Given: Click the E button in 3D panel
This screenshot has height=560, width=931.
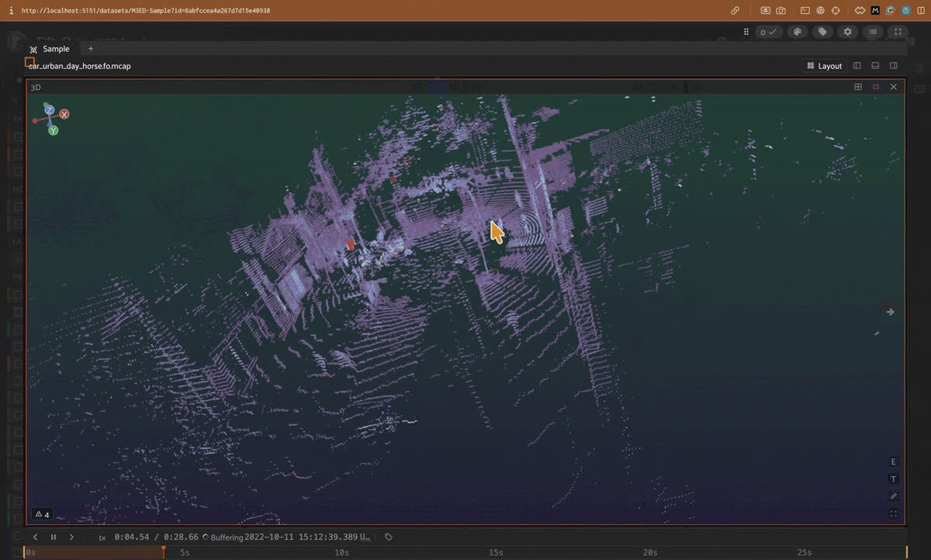Looking at the screenshot, I should pyautogui.click(x=894, y=462).
